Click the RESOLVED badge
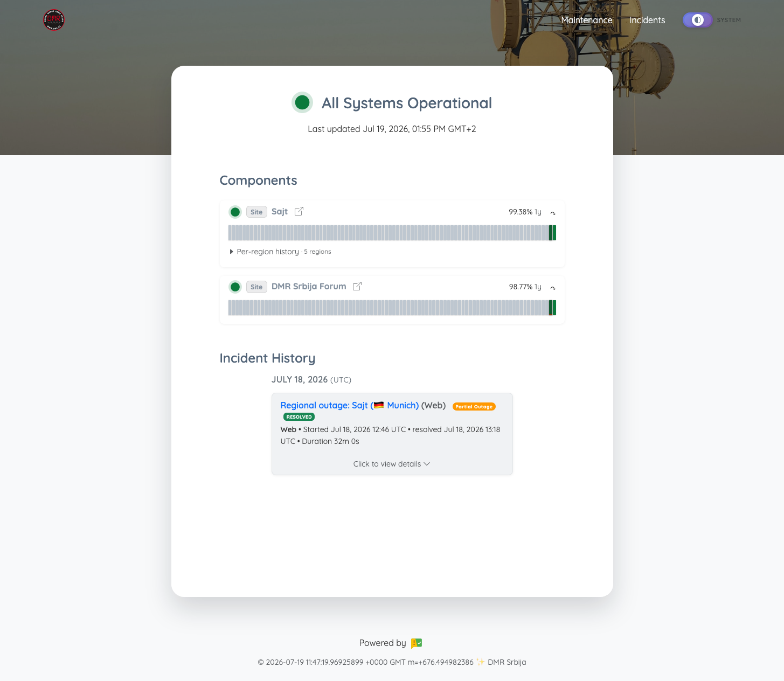Image resolution: width=784 pixels, height=681 pixels. 299,417
